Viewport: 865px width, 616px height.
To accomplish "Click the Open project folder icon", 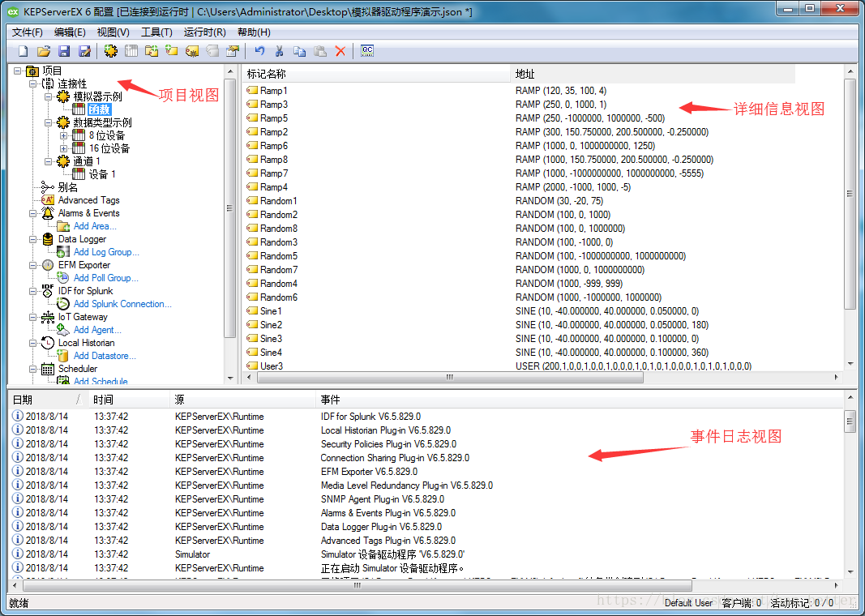I will click(x=44, y=51).
